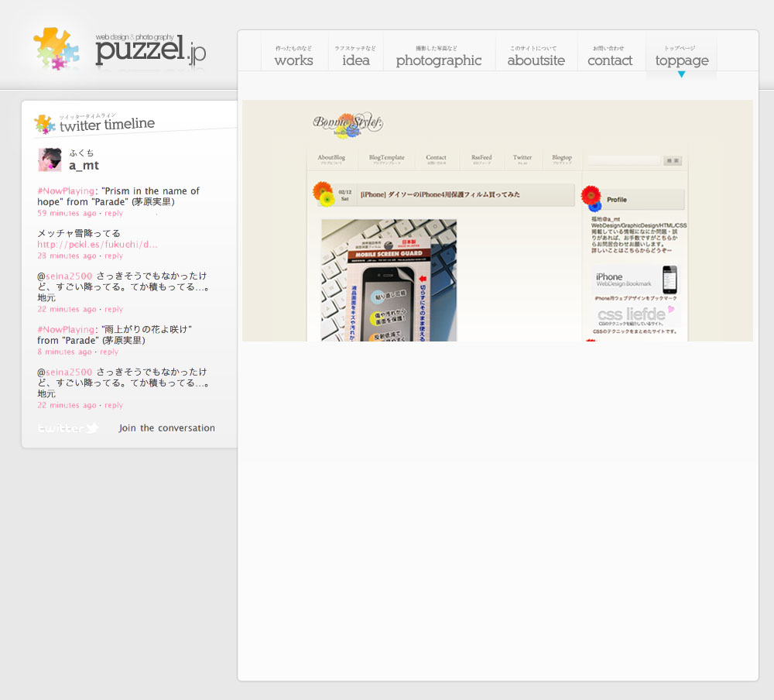774x700 pixels.
Task: Reply to the tweet from 8 minutes ago
Action: [x=109, y=352]
